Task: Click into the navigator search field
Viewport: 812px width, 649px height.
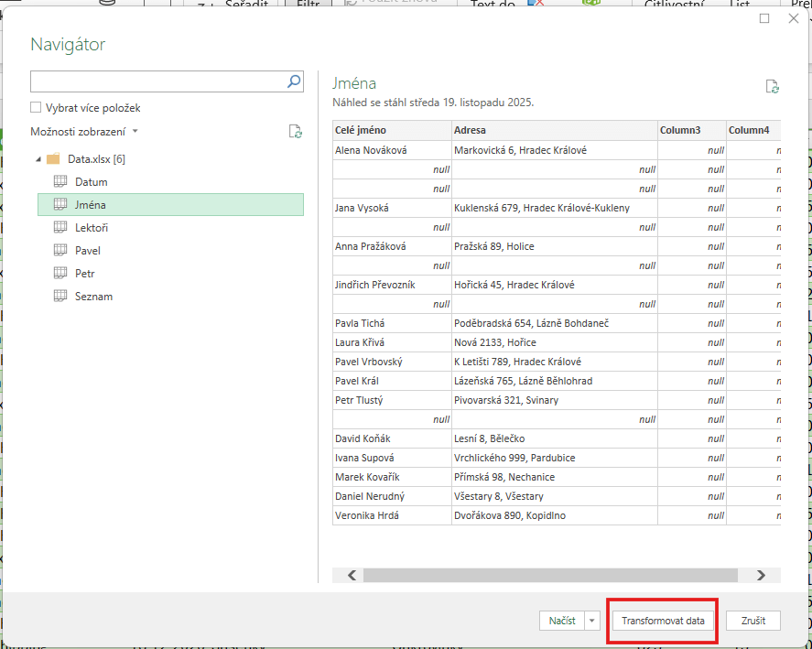Action: 156,81
